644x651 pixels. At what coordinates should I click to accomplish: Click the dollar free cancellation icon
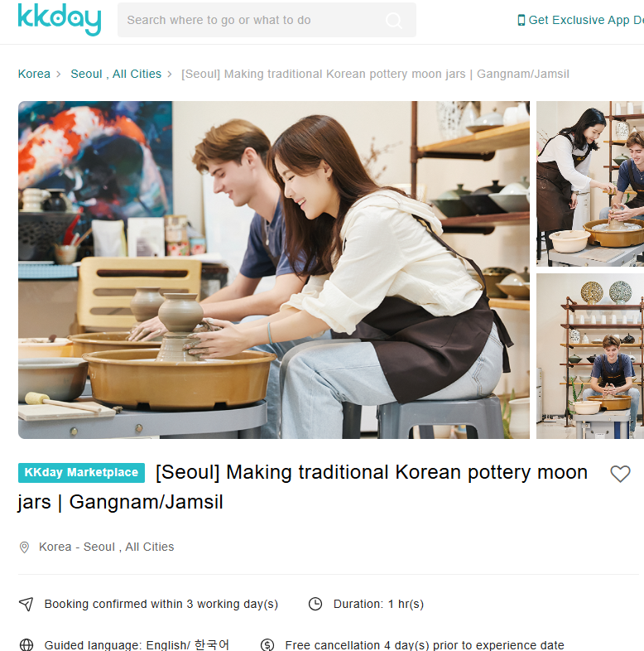point(267,644)
